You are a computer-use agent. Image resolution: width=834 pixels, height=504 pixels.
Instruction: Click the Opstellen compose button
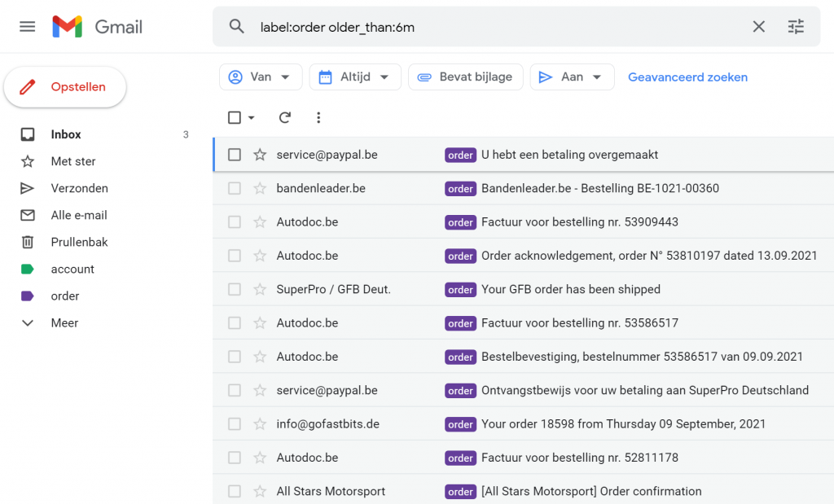(x=65, y=86)
